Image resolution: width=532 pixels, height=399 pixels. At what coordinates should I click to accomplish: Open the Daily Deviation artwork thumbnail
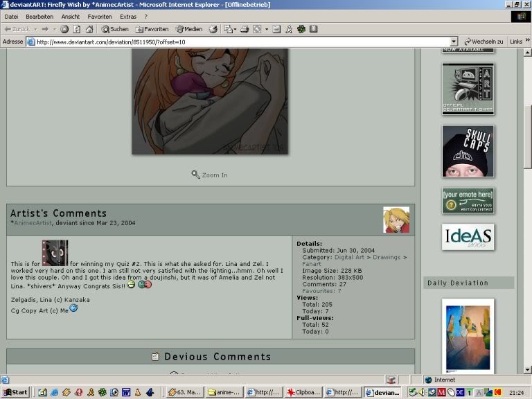pyautogui.click(x=468, y=337)
